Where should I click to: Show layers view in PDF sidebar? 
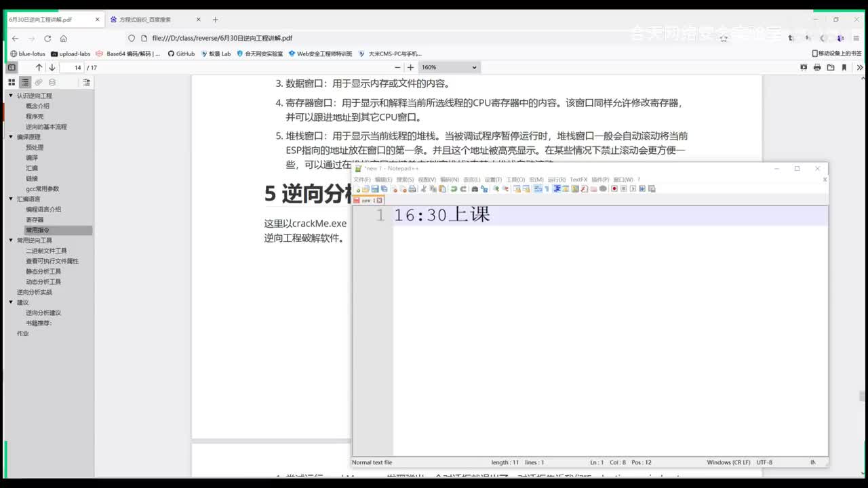pos(52,82)
